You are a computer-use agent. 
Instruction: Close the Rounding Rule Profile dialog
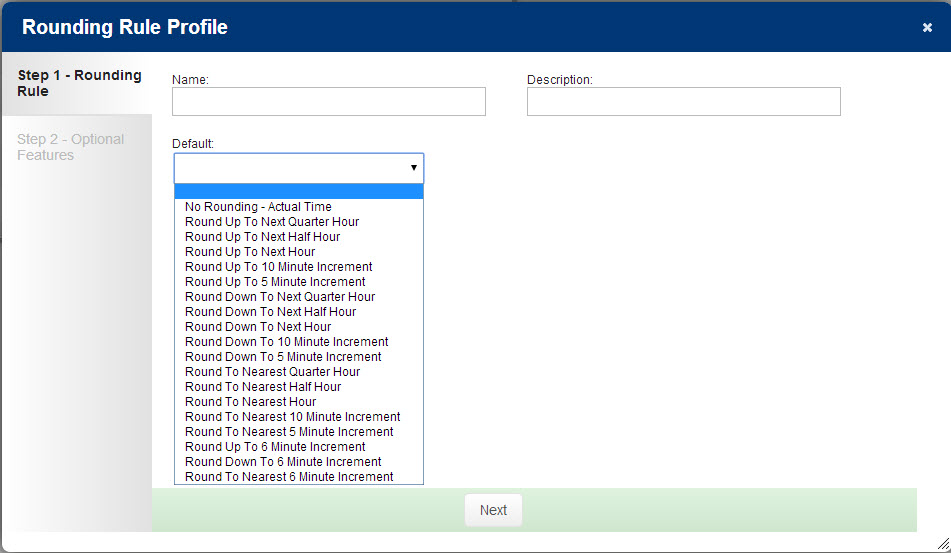tap(927, 27)
